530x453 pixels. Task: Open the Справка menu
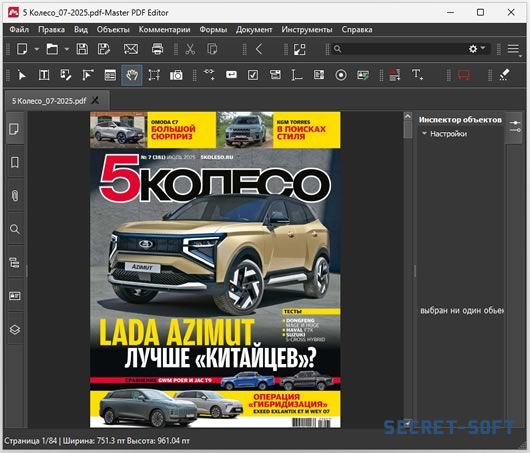pyautogui.click(x=357, y=29)
